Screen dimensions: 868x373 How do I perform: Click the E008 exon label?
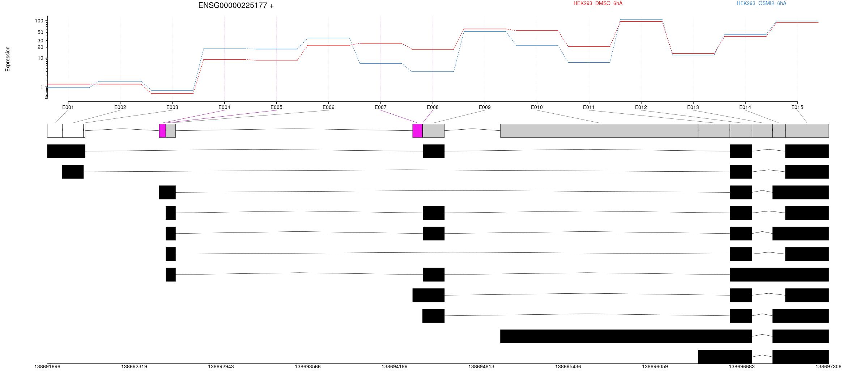[433, 107]
